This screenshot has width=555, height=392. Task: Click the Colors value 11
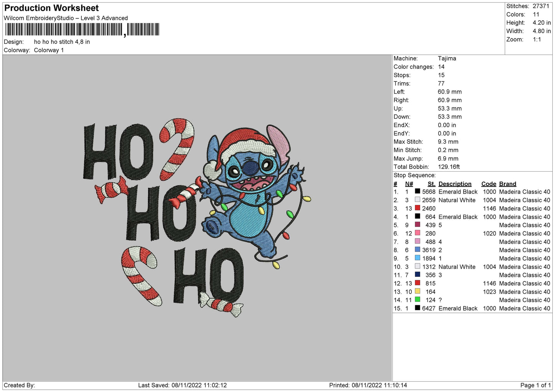536,15
